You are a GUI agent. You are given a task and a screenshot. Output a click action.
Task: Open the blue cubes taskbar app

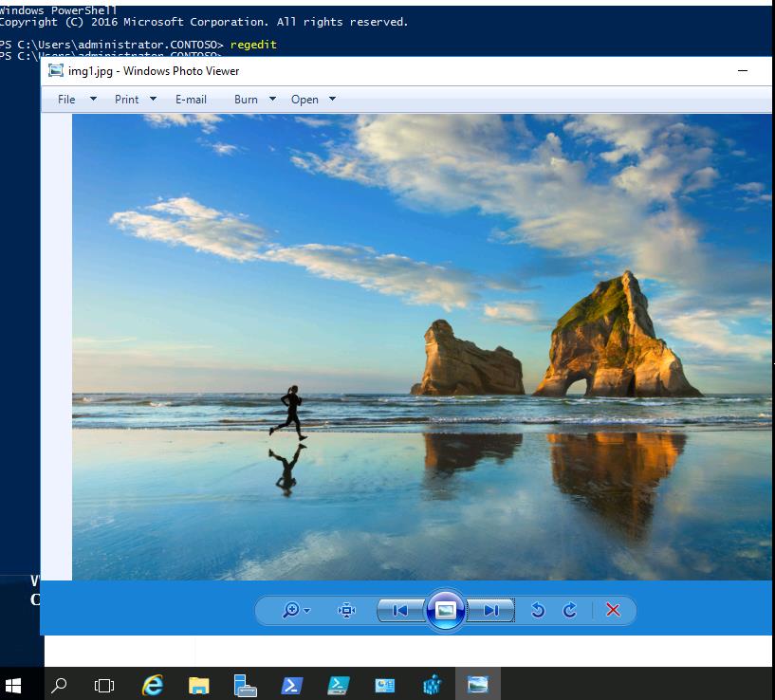432,686
